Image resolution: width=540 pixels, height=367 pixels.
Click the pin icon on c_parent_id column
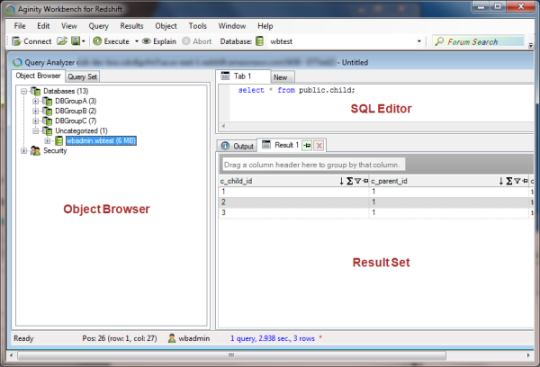525,181
